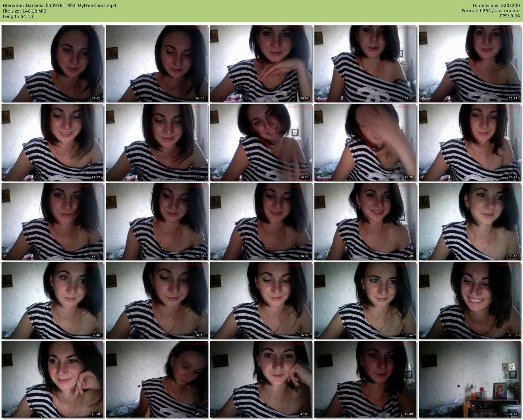Open the thumbnail stamped 34:48

point(157,300)
